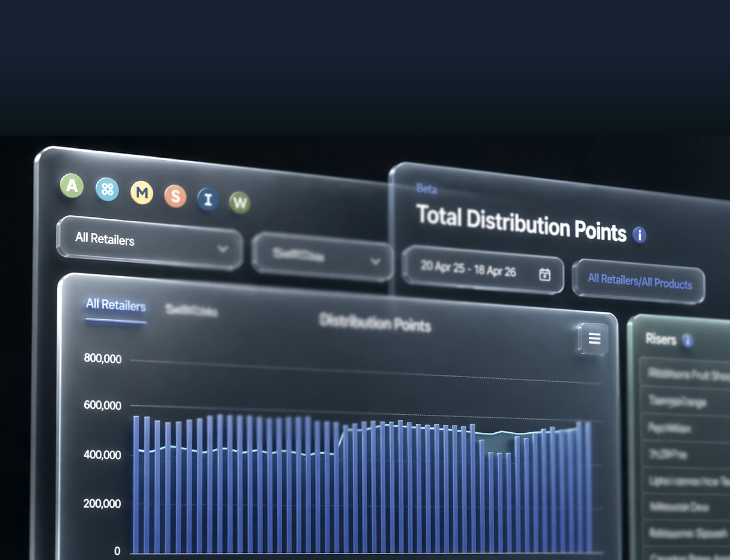Image resolution: width=730 pixels, height=560 pixels.
Task: Click the Distribution Points chart title
Action: click(375, 323)
